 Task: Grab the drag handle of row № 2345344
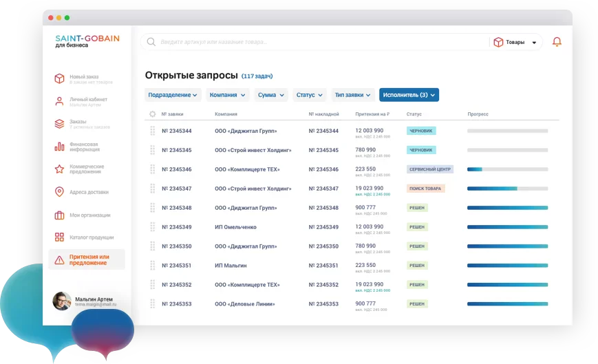pyautogui.click(x=153, y=131)
